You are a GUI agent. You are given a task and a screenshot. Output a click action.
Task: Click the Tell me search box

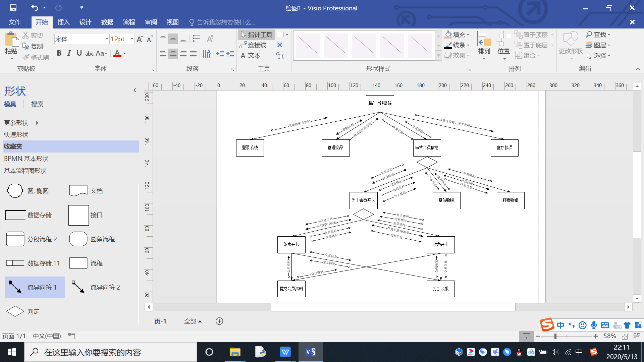coord(222,22)
